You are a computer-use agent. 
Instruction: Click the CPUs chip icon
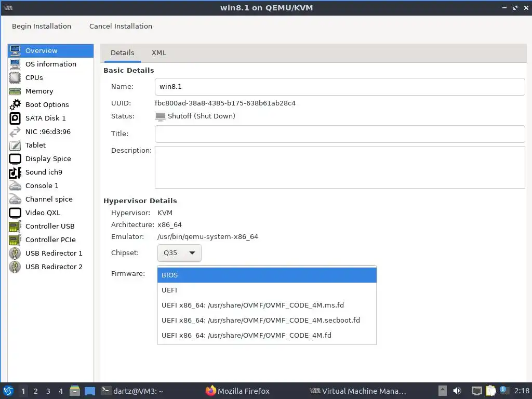point(15,78)
